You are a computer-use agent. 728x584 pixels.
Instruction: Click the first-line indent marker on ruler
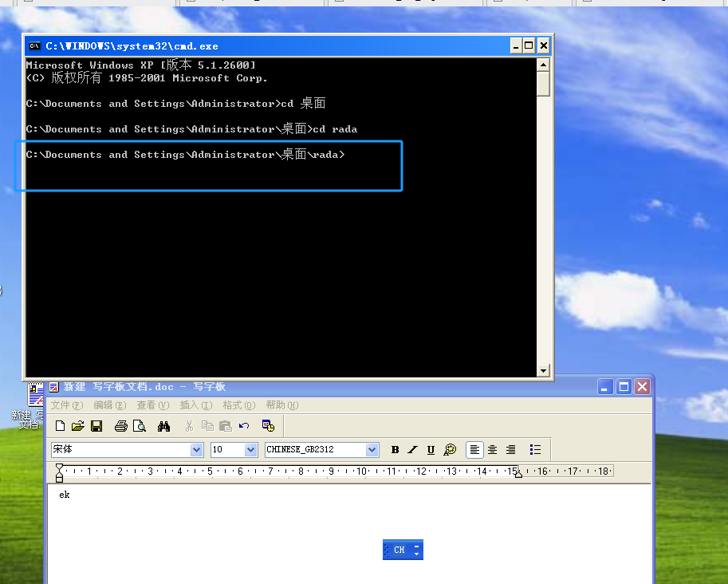tap(59, 467)
